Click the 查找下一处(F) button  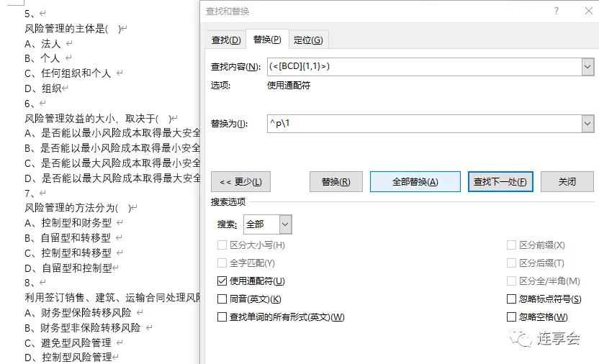click(x=500, y=181)
